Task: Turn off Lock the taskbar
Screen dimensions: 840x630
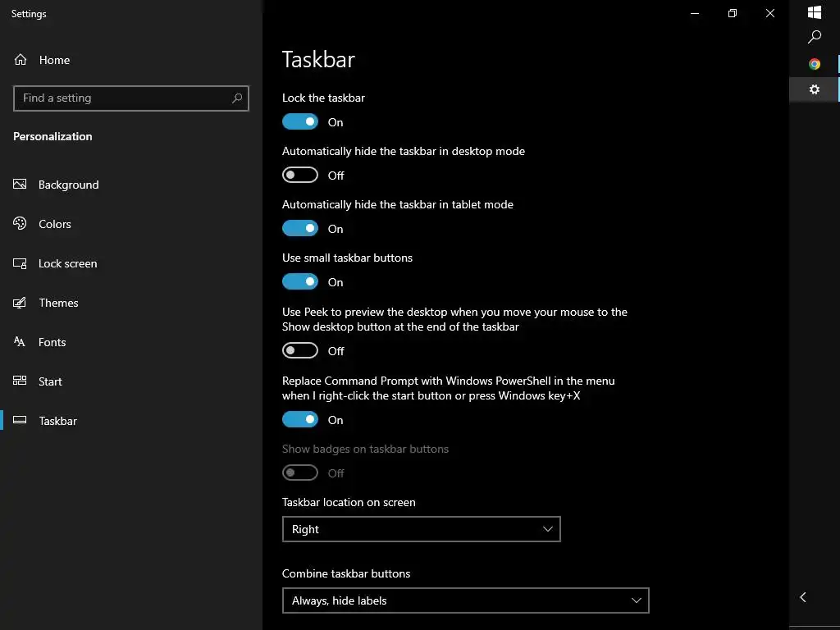Action: click(x=300, y=122)
